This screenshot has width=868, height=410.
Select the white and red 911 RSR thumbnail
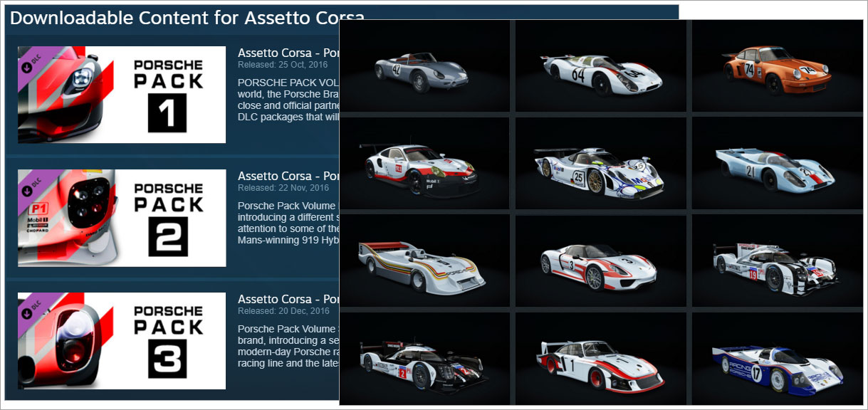point(424,163)
